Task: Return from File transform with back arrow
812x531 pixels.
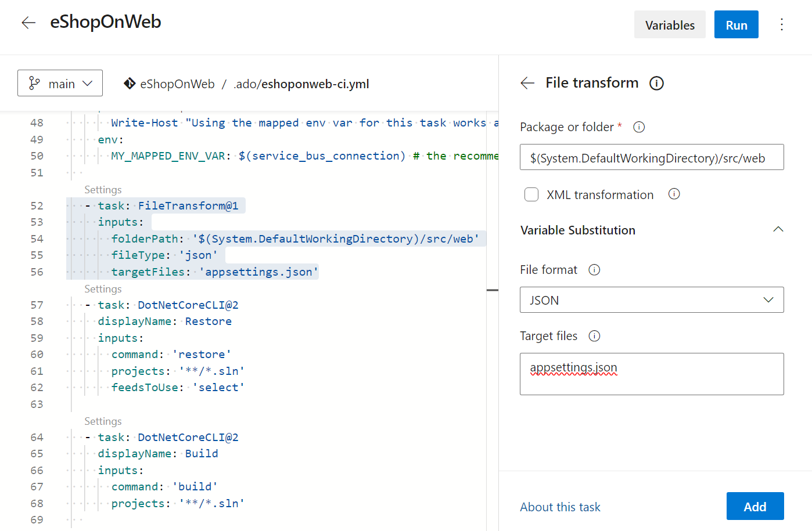Action: [527, 83]
